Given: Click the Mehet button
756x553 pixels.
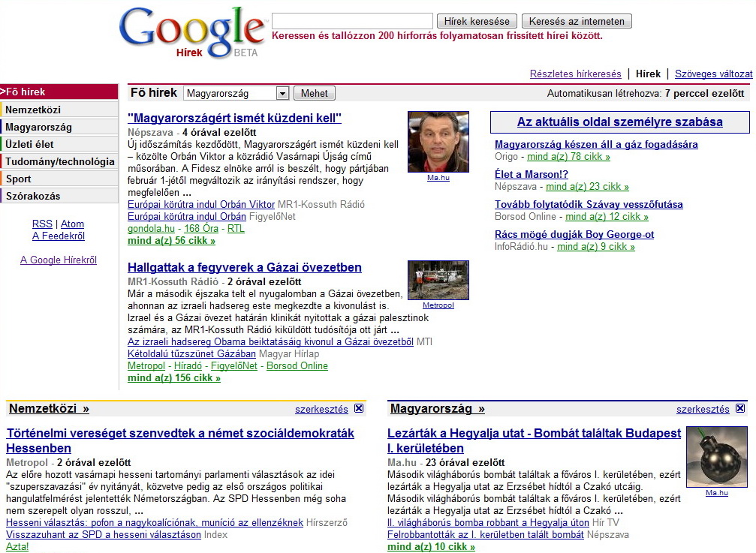Looking at the screenshot, I should click(x=315, y=94).
